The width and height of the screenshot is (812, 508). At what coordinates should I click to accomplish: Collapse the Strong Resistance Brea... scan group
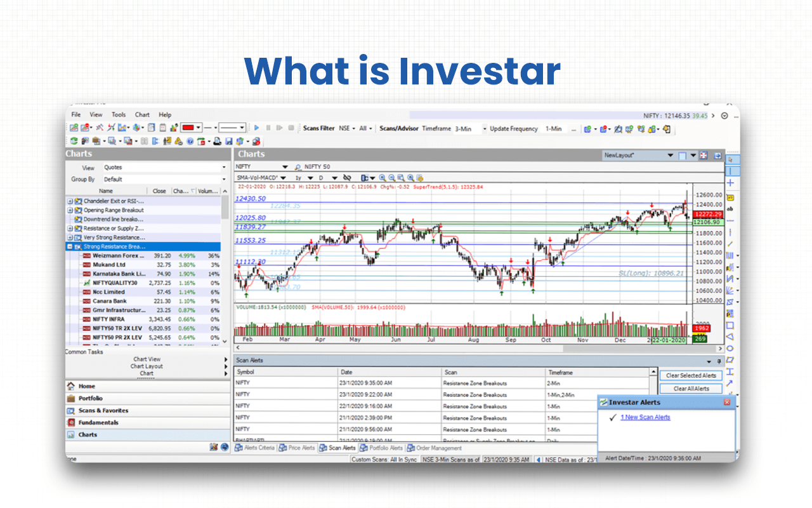click(70, 246)
